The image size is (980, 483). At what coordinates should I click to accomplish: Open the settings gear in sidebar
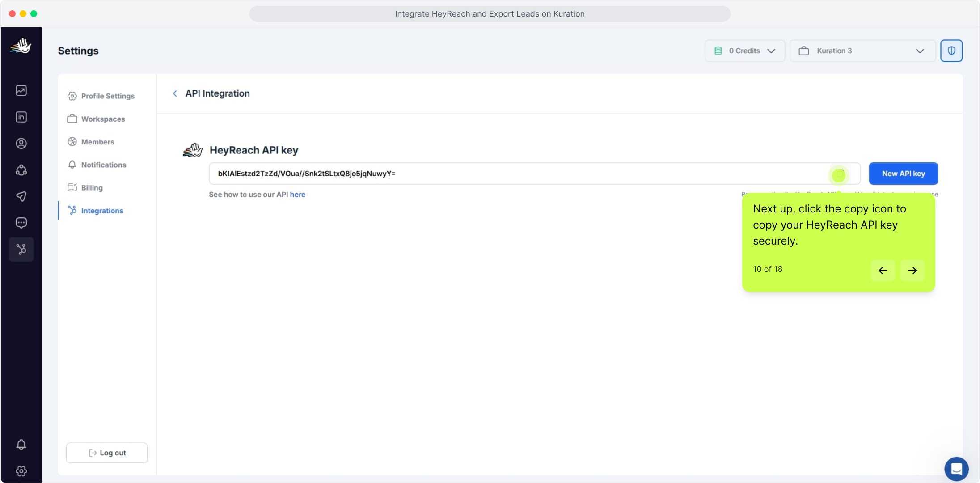click(21, 471)
